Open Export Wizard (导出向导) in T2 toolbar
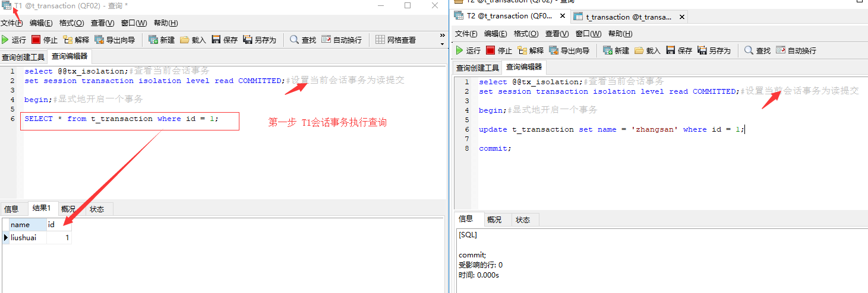The width and height of the screenshot is (868, 293). coord(569,50)
